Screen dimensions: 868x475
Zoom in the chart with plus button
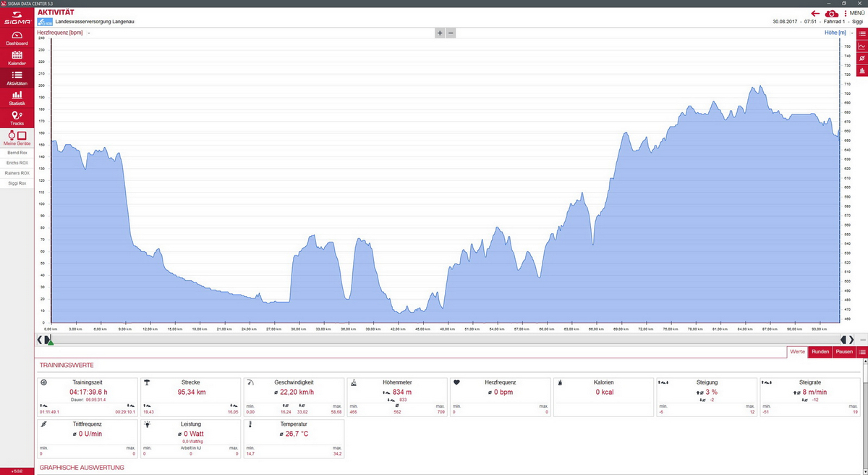[x=439, y=33]
